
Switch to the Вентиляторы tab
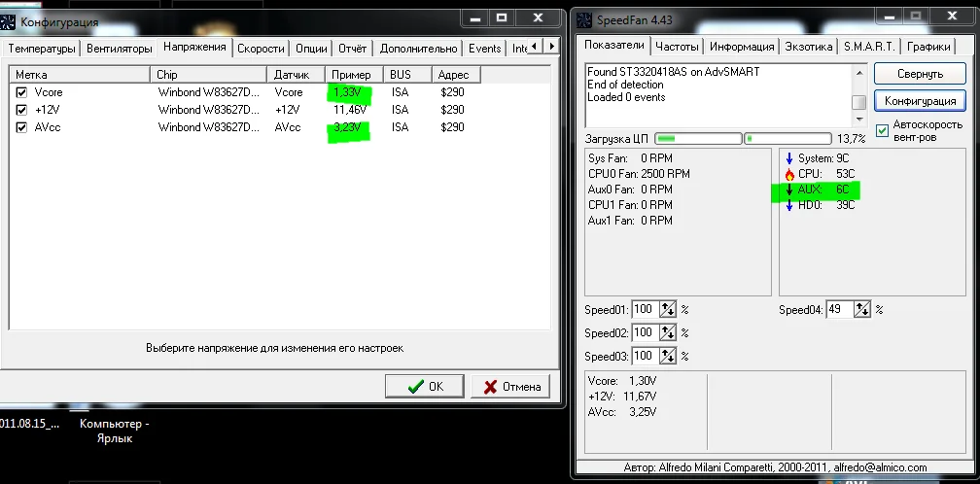119,48
